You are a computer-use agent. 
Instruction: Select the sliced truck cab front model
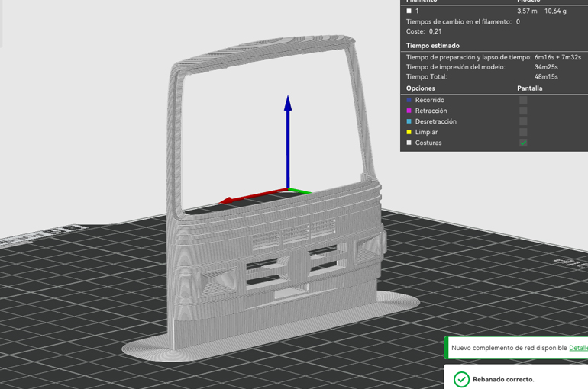[277, 240]
